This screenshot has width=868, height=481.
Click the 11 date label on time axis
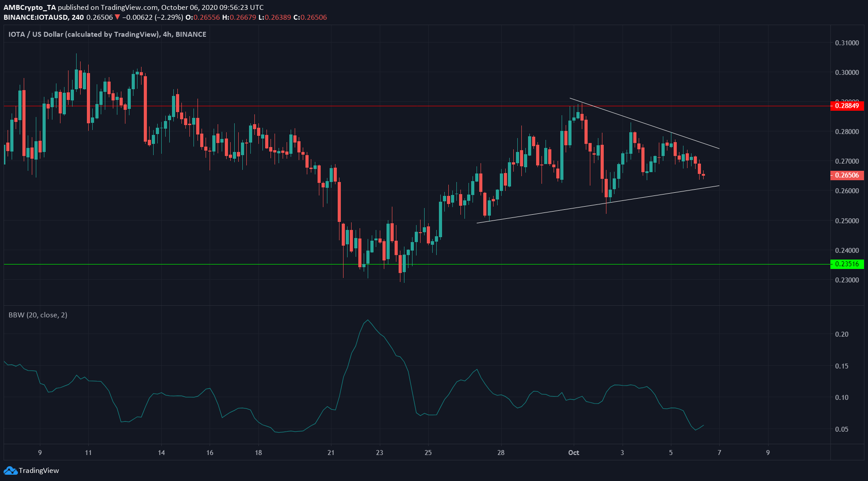[x=88, y=453]
